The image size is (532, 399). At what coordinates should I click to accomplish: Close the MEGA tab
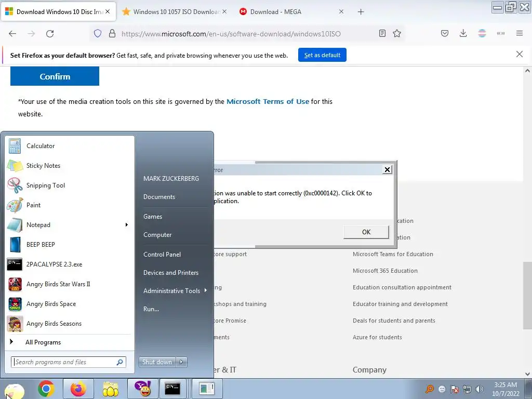coord(341,12)
